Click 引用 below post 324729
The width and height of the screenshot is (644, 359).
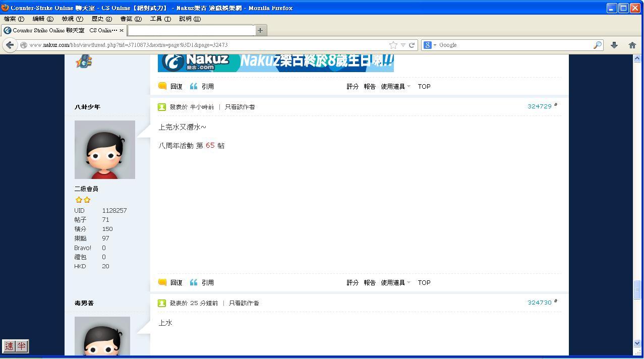click(208, 283)
